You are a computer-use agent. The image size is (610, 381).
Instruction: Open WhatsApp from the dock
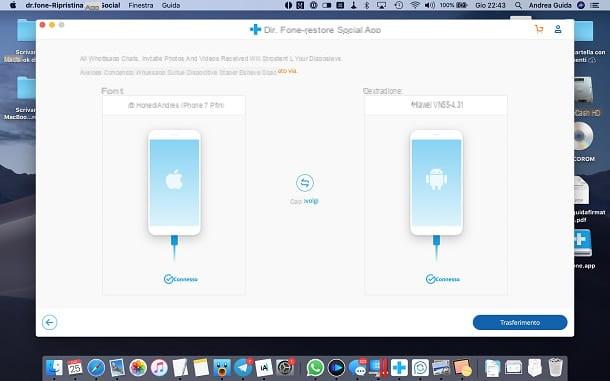tap(315, 367)
